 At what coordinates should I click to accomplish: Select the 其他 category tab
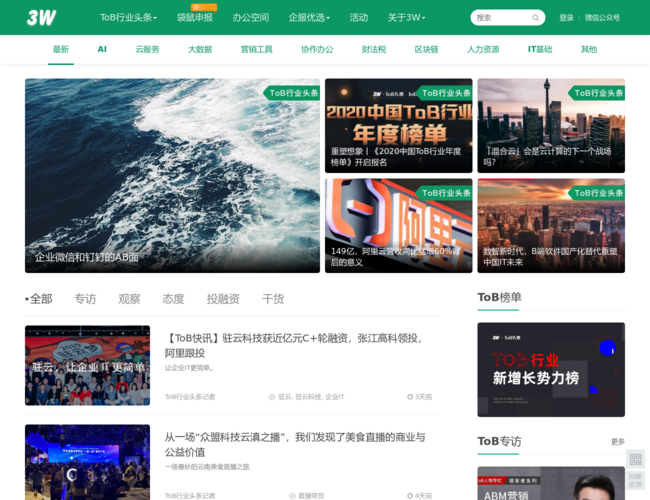coord(589,49)
